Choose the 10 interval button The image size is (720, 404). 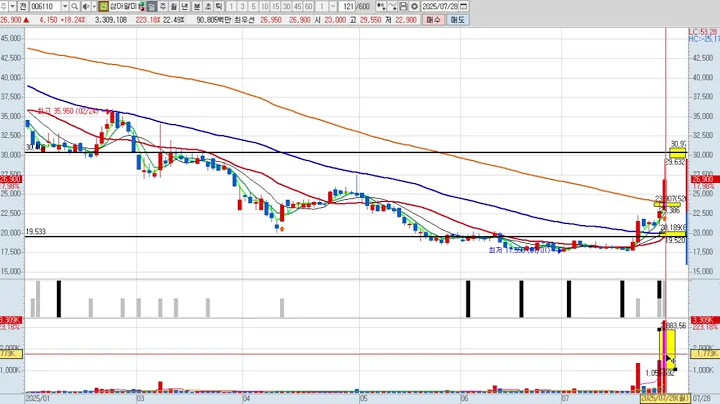click(x=264, y=6)
